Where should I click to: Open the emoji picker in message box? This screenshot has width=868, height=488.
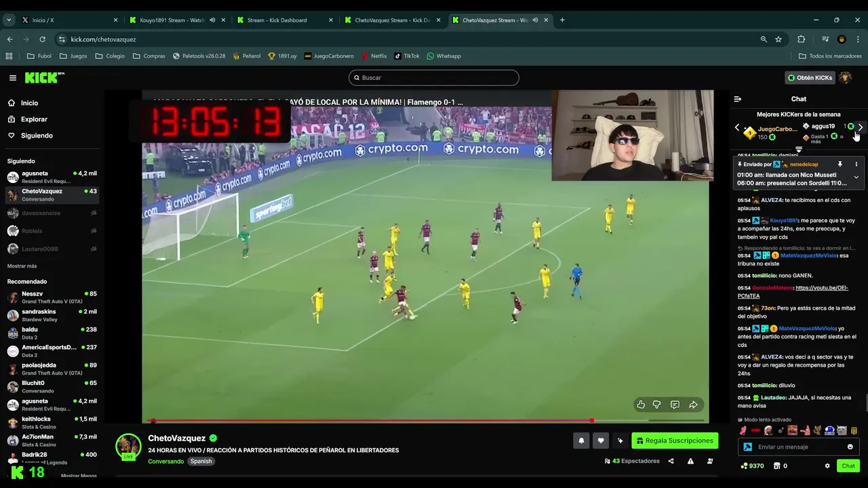click(x=850, y=447)
